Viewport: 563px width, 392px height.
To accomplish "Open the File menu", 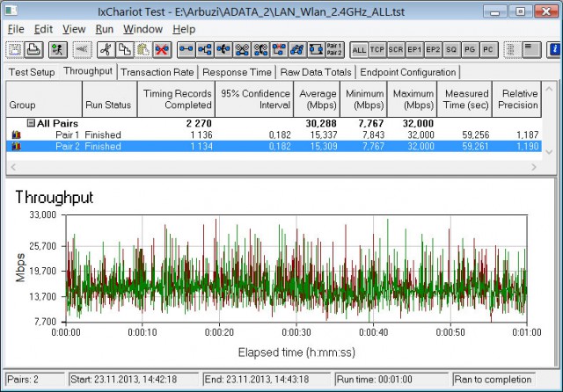I will [16, 29].
